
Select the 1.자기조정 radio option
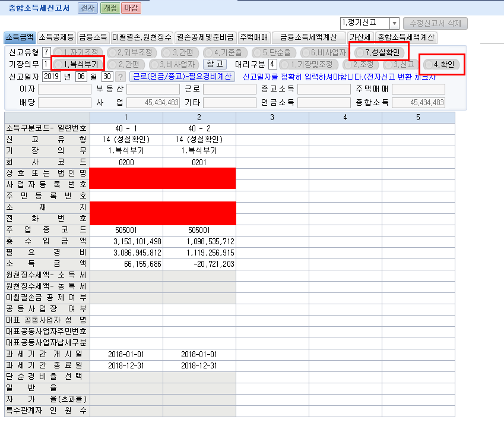click(x=77, y=52)
